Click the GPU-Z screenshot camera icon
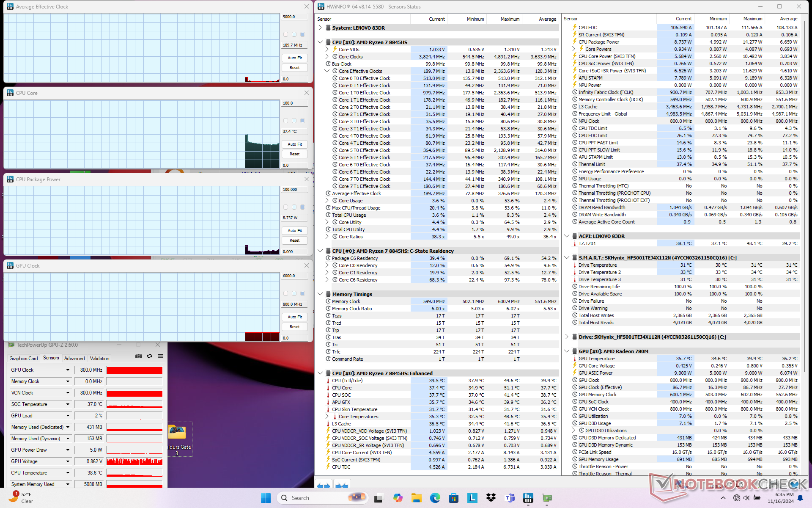812x508 pixels. (x=138, y=356)
